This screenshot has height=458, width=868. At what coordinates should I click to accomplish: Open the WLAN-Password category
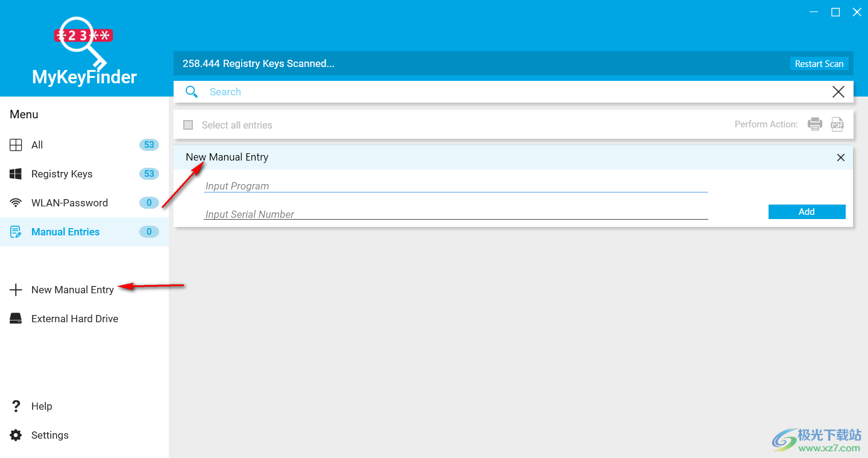pos(84,203)
